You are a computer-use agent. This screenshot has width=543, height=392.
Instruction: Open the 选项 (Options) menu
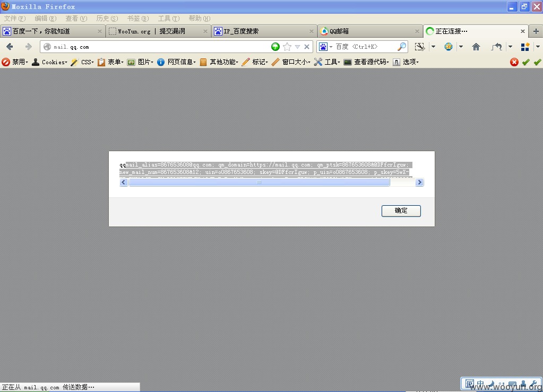pos(406,62)
